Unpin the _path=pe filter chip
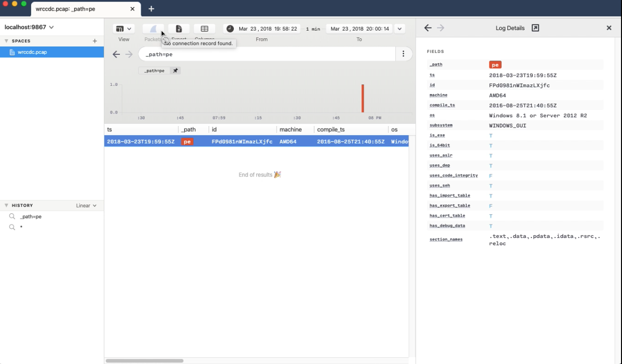 (175, 70)
